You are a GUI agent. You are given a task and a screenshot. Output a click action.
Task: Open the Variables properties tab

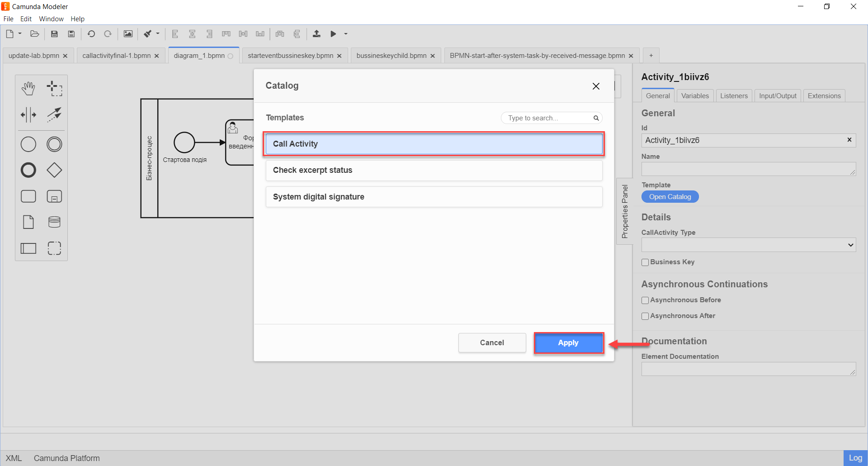click(695, 96)
